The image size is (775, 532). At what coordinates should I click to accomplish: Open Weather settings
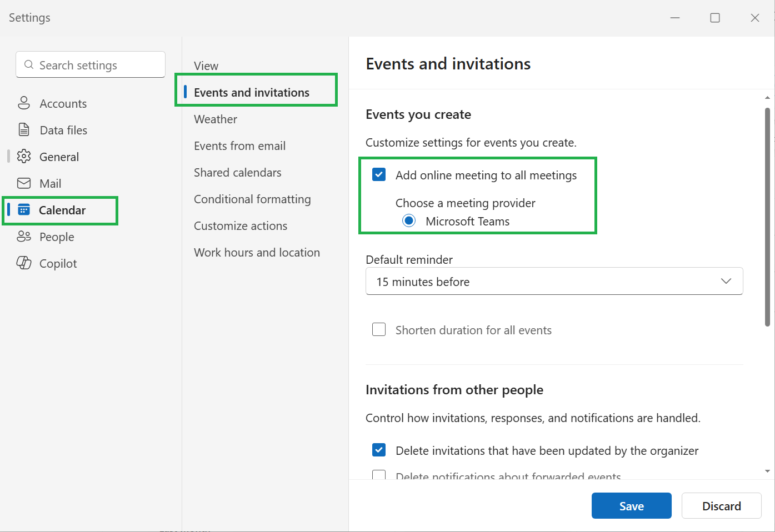pyautogui.click(x=216, y=119)
